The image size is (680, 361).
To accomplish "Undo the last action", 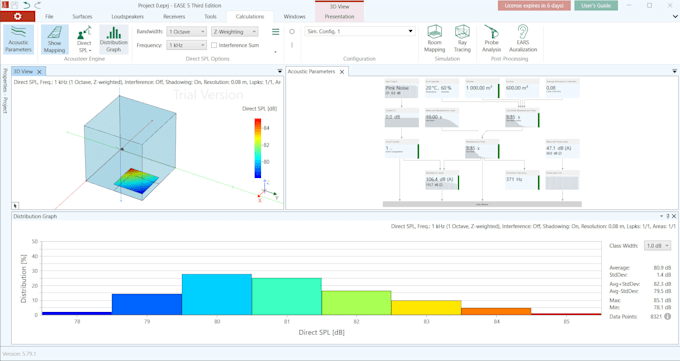I will tap(26, 5).
